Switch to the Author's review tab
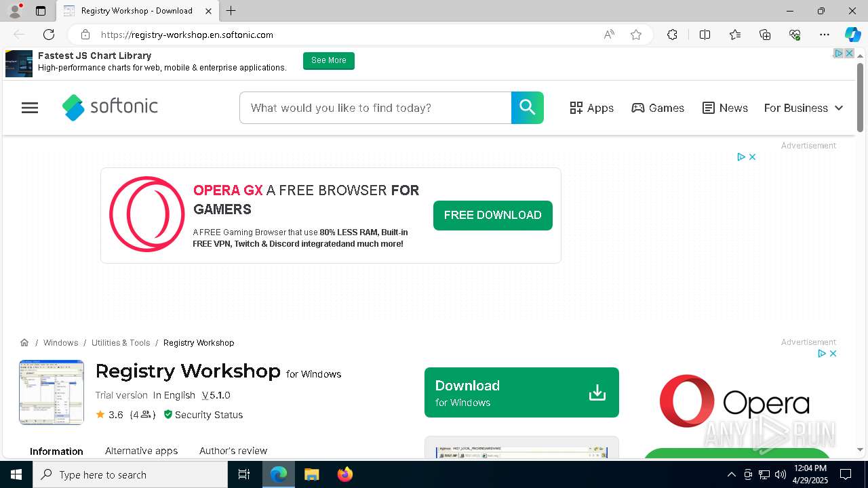Image resolution: width=868 pixels, height=488 pixels. click(x=233, y=451)
